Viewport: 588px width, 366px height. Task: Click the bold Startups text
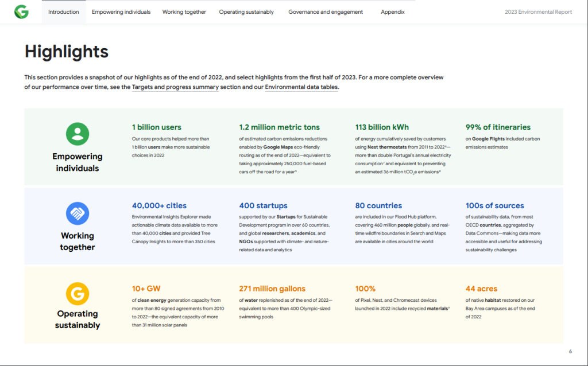[286, 217]
